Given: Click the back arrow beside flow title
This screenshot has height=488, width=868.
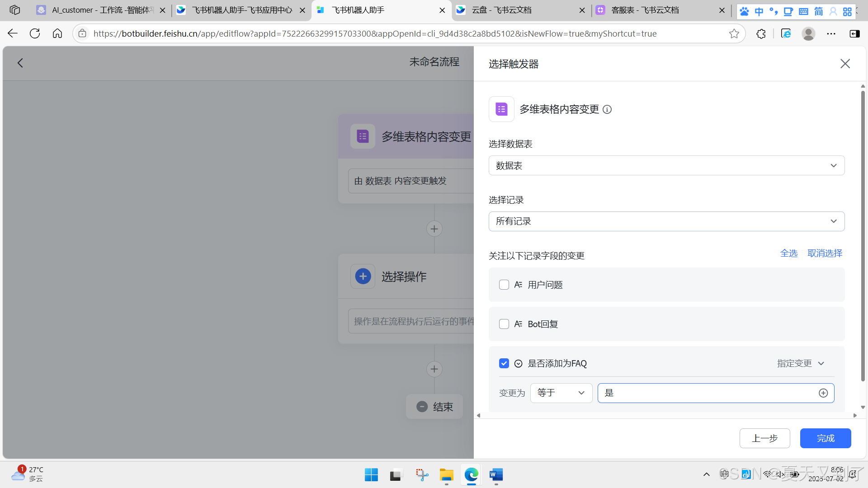Looking at the screenshot, I should pyautogui.click(x=20, y=63).
